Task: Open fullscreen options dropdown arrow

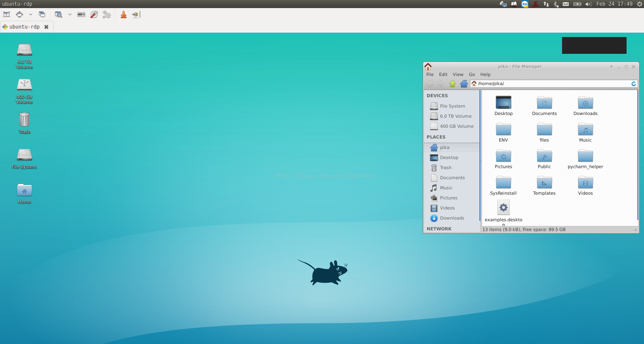Action: pos(31,14)
